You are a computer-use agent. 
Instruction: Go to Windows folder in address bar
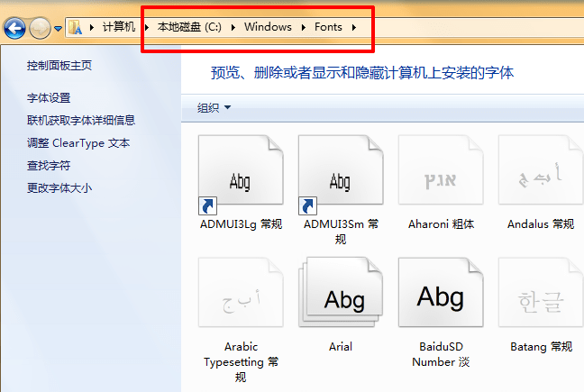click(268, 27)
